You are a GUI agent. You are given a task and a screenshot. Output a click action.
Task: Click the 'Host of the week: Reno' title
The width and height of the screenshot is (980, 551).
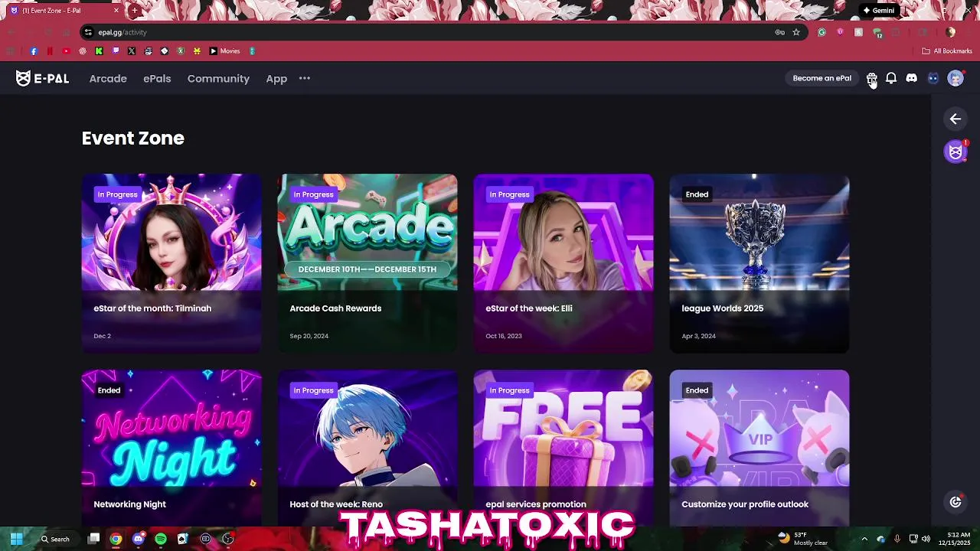coord(335,504)
